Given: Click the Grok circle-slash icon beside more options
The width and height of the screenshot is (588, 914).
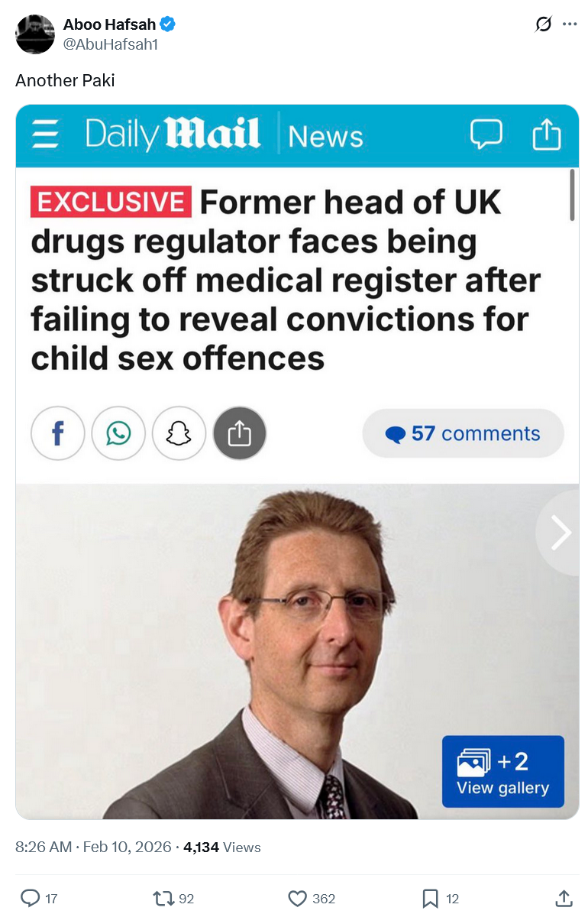Looking at the screenshot, I should [x=543, y=24].
